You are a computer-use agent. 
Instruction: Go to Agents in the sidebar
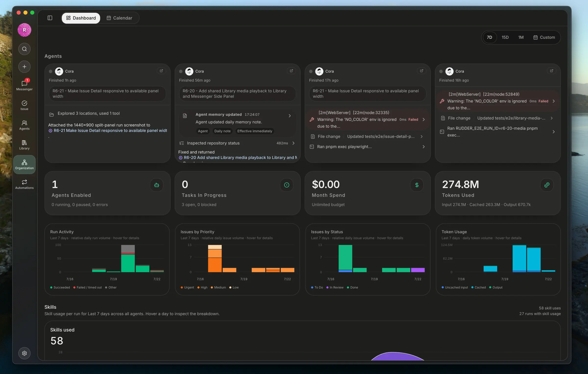(x=24, y=125)
